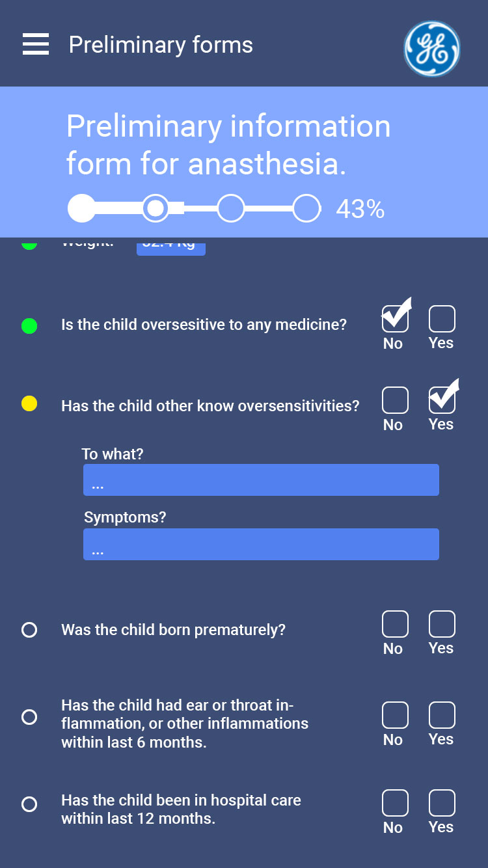The image size is (488, 868).
Task: Click the 'To what?' input field
Action: 261,480
